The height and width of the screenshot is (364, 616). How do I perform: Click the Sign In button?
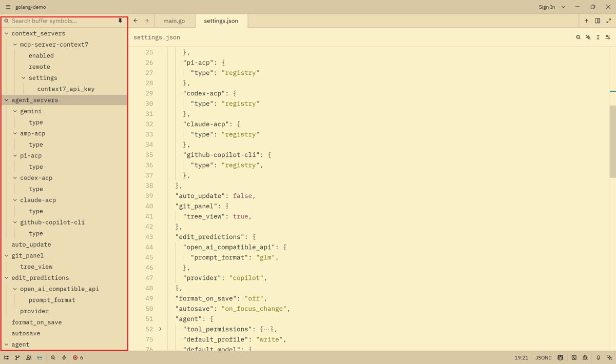[x=547, y=7]
